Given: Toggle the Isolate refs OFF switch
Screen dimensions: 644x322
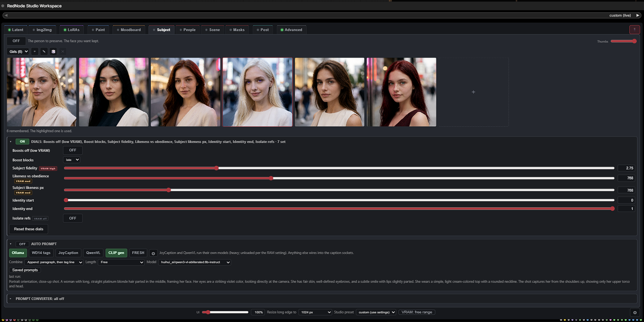Looking at the screenshot, I should click(73, 218).
